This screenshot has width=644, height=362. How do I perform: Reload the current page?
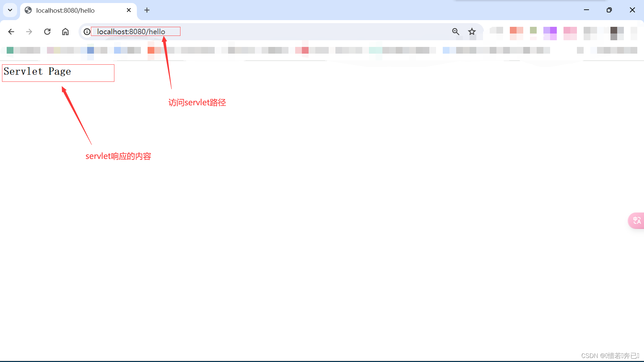coord(47,32)
